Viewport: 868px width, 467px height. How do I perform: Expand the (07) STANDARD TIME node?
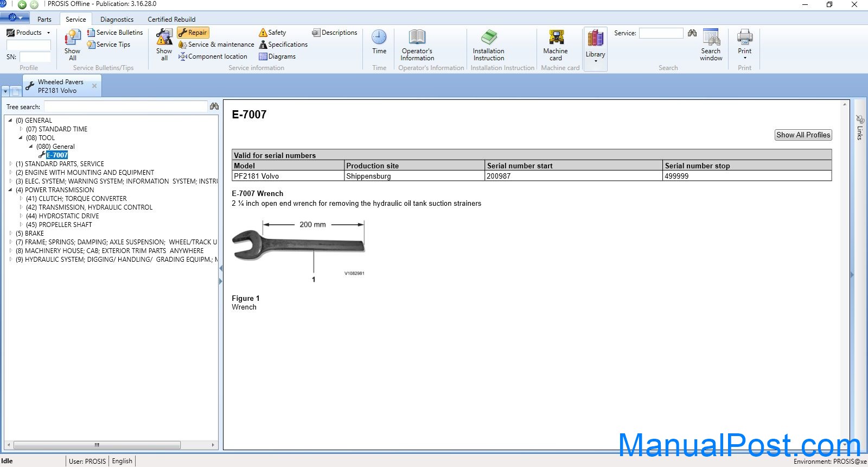click(21, 129)
